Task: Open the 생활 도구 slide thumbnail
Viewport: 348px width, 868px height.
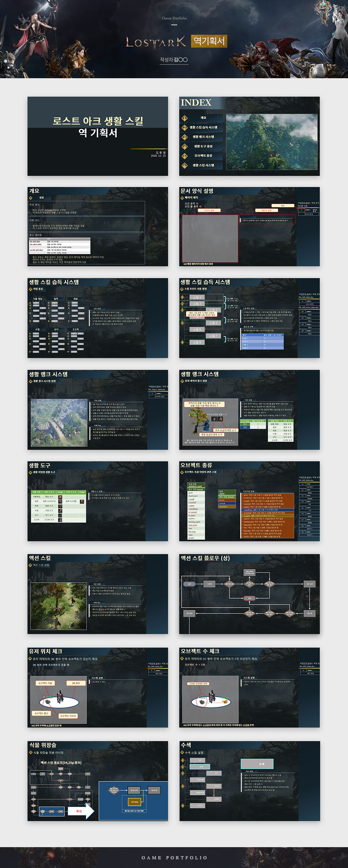Action: [x=98, y=501]
